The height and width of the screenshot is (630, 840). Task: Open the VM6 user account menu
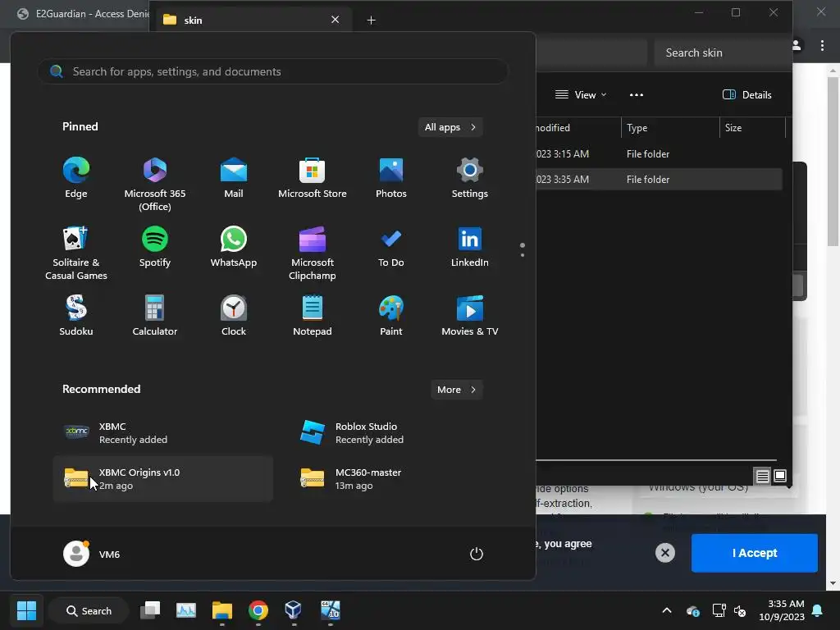pos(92,554)
